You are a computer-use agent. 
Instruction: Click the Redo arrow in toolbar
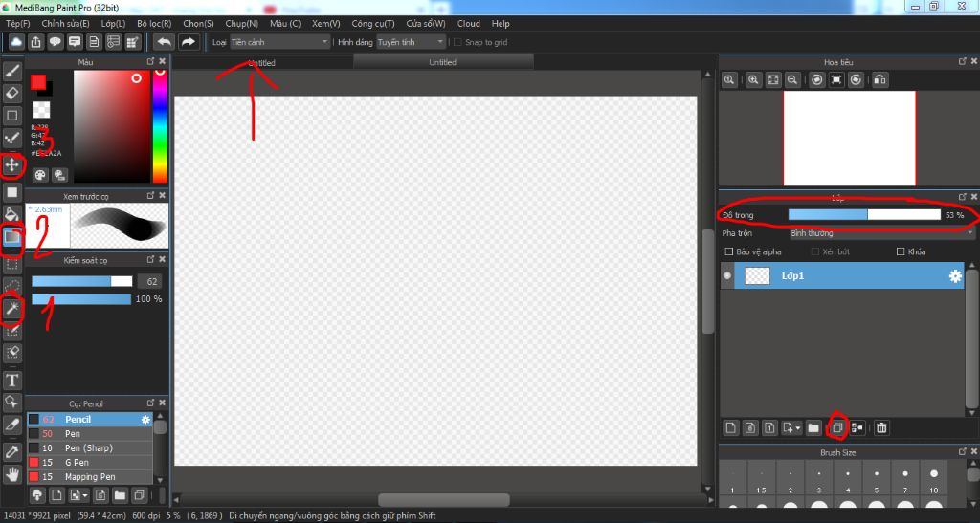(188, 42)
